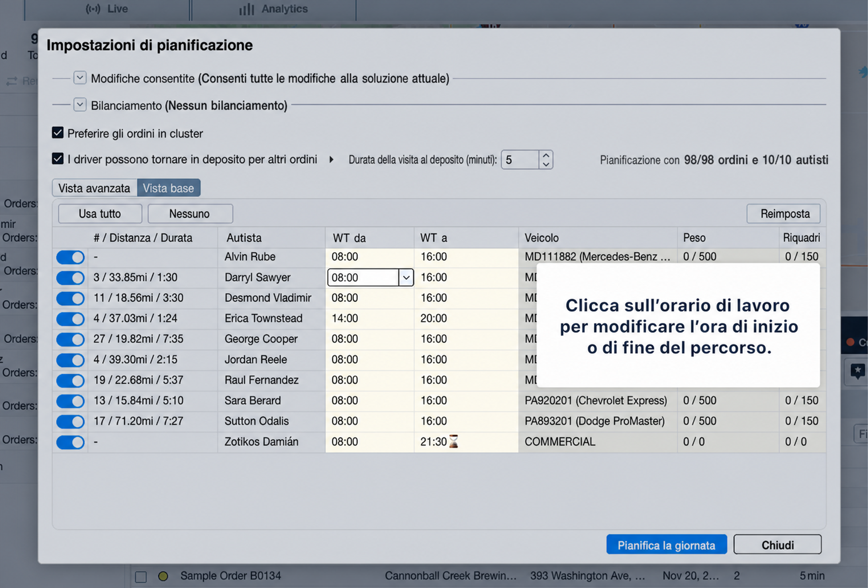Image resolution: width=868 pixels, height=588 pixels.
Task: Open the Live tab
Action: [107, 9]
